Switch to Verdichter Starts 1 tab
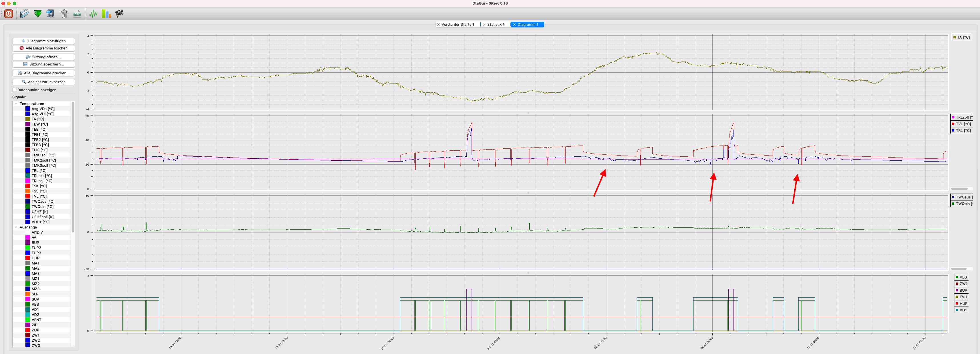The image size is (980, 354). [458, 24]
